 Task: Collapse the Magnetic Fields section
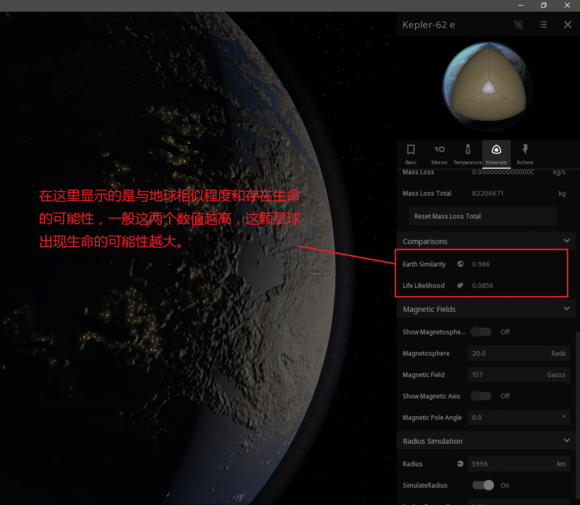[x=566, y=309]
